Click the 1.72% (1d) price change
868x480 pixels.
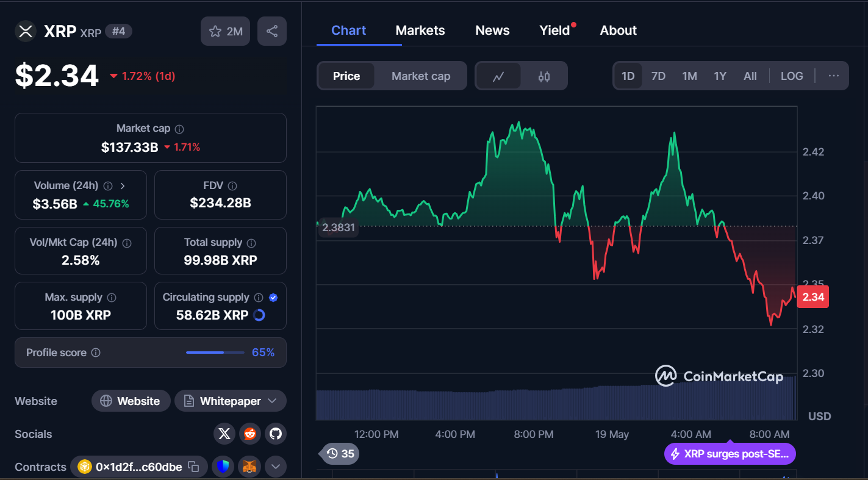click(x=143, y=76)
